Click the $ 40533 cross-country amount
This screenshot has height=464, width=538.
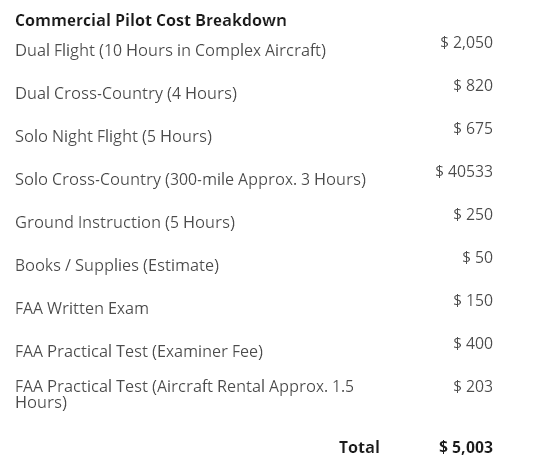464,171
